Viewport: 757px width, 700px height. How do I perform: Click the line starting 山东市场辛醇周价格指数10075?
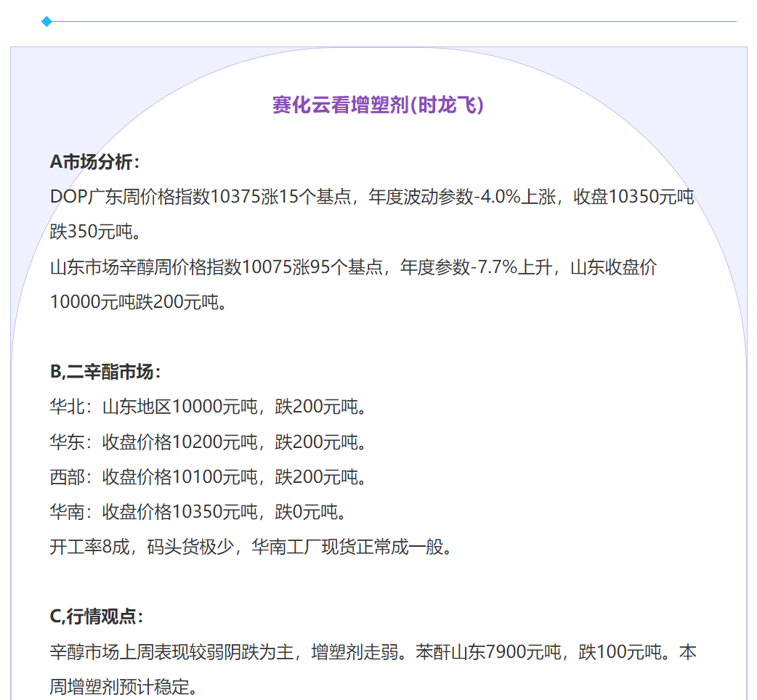[353, 267]
